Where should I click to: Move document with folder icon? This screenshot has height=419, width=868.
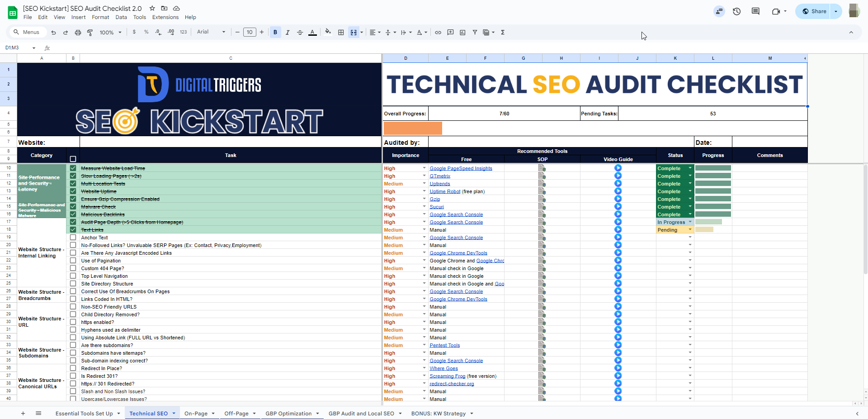tap(165, 8)
